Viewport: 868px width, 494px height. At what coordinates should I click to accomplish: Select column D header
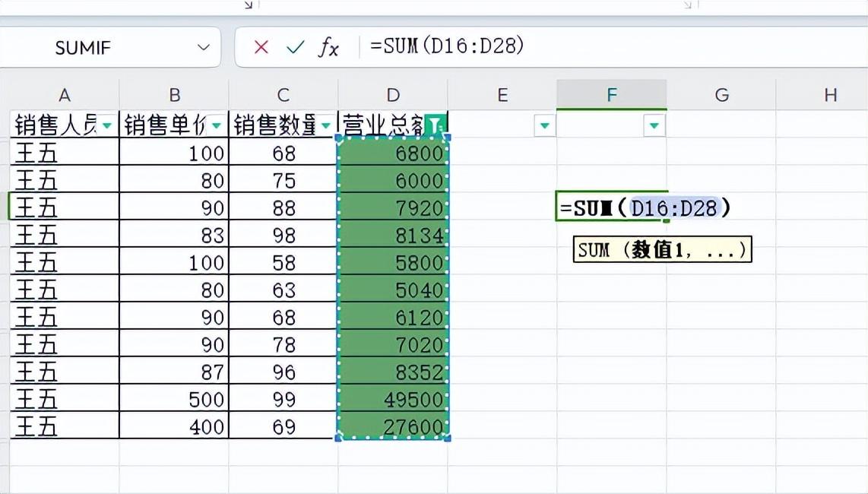393,95
